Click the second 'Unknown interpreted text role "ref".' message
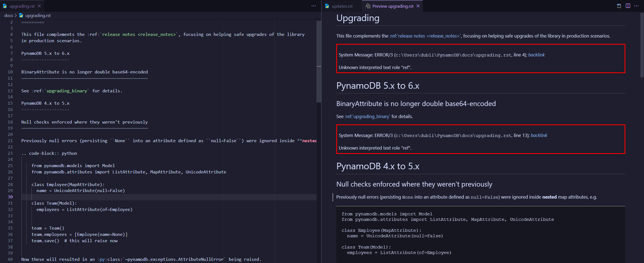The width and height of the screenshot is (644, 263). point(375,148)
